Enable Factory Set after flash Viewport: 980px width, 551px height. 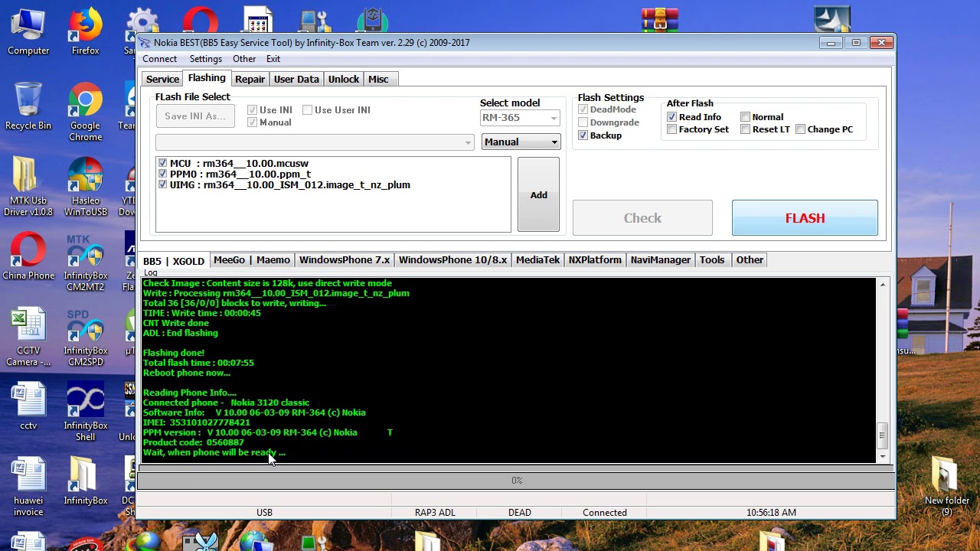672,129
